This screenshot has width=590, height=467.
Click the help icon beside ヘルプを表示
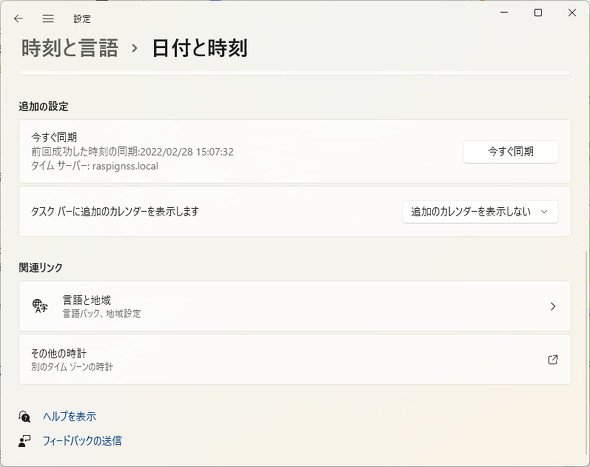24,416
